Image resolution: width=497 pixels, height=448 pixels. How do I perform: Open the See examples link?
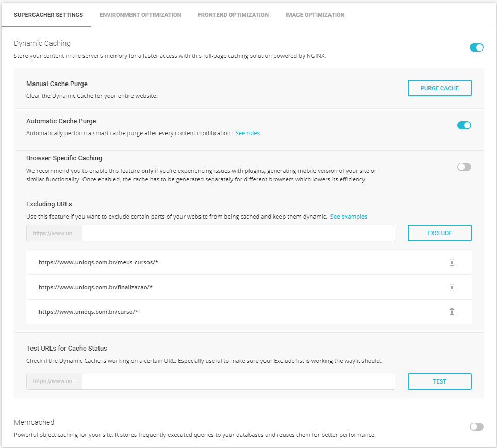point(349,217)
